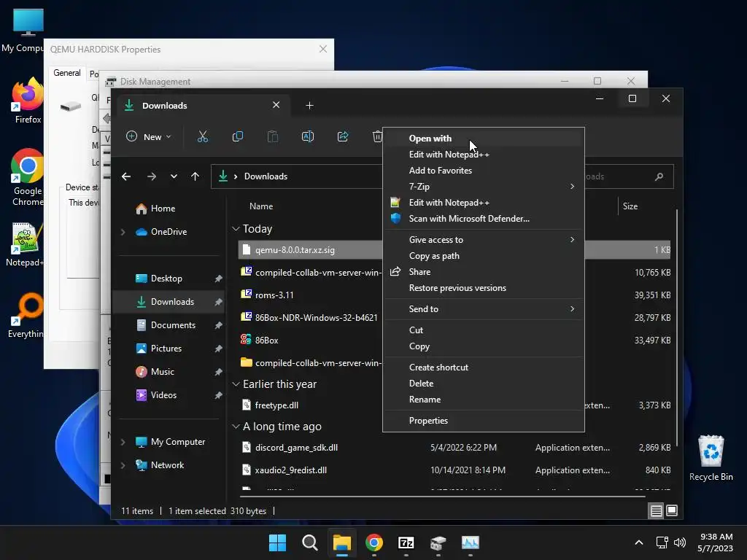Select discord_game_sdk.dll file

pos(296,448)
